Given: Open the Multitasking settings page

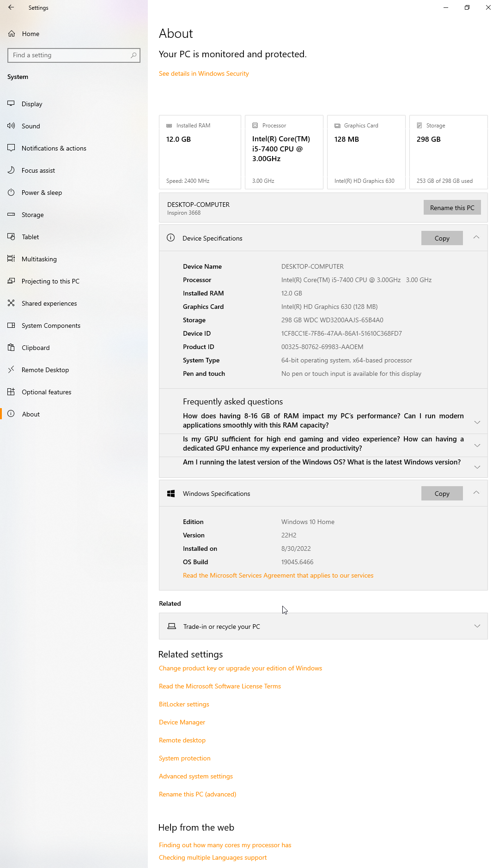Looking at the screenshot, I should coord(39,259).
